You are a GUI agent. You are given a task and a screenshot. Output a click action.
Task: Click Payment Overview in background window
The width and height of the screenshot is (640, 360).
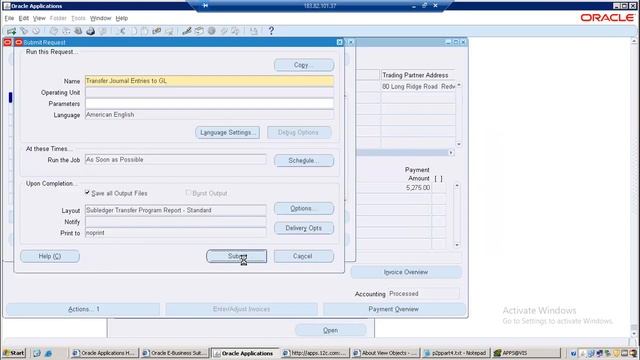pyautogui.click(x=394, y=309)
